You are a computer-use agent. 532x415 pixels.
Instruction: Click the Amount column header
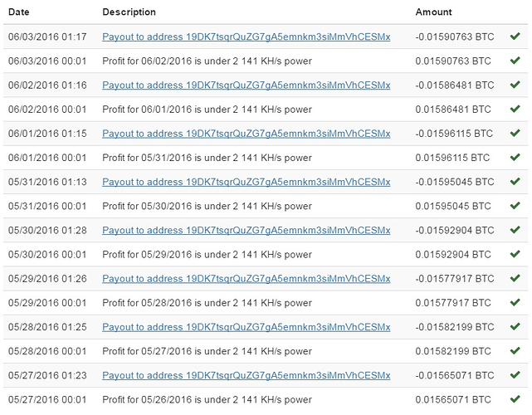pos(433,12)
